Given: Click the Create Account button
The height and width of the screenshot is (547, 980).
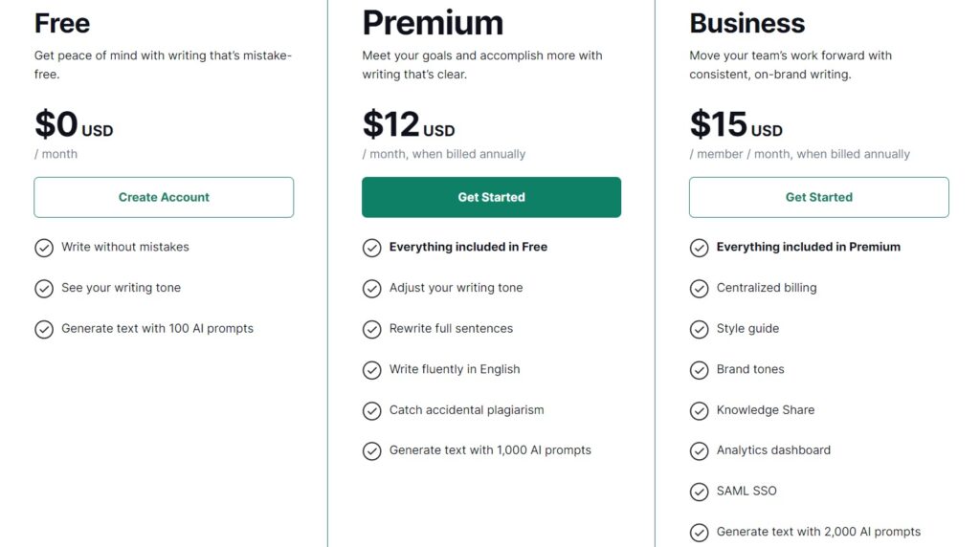Looking at the screenshot, I should click(164, 197).
